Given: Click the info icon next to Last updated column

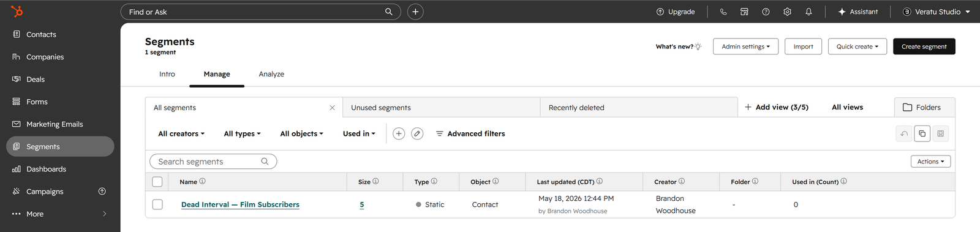Looking at the screenshot, I should (600, 181).
